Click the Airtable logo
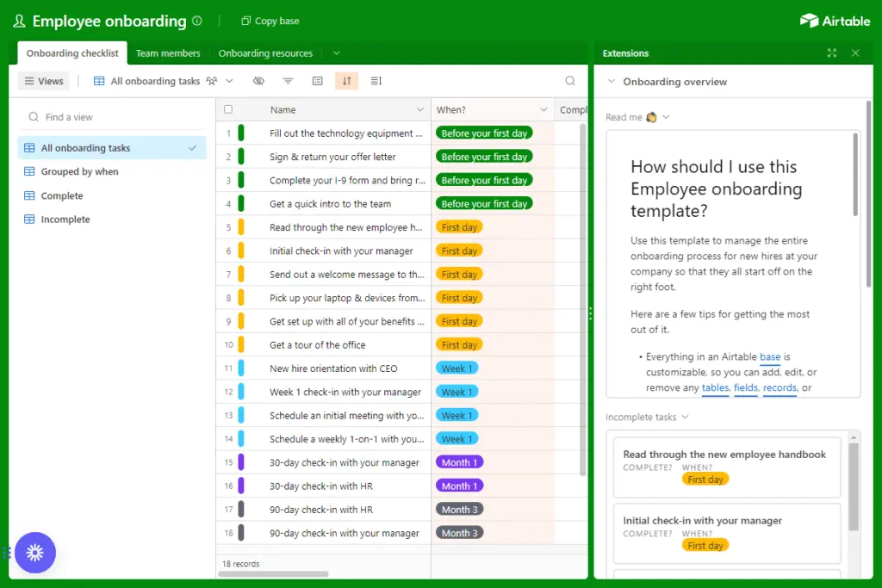The width and height of the screenshot is (882, 588). pos(835,21)
